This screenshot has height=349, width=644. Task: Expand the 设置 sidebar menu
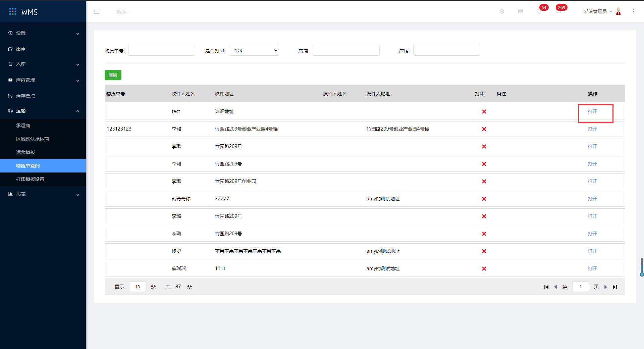coord(43,33)
